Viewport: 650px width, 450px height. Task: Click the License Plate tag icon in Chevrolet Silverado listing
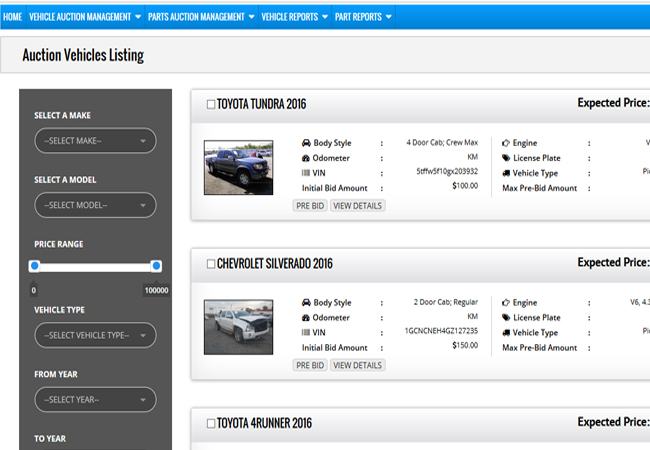point(505,318)
